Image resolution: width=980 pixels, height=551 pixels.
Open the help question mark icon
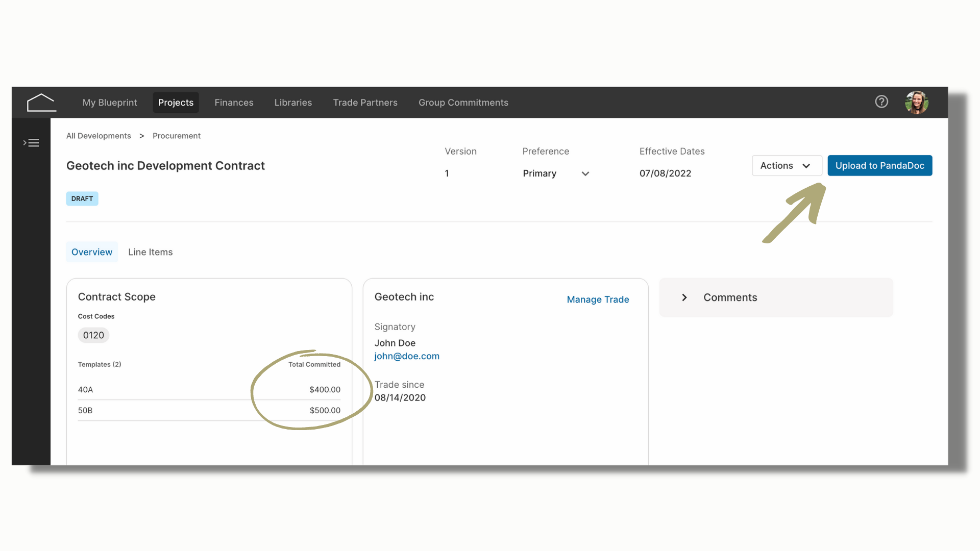[x=881, y=102]
